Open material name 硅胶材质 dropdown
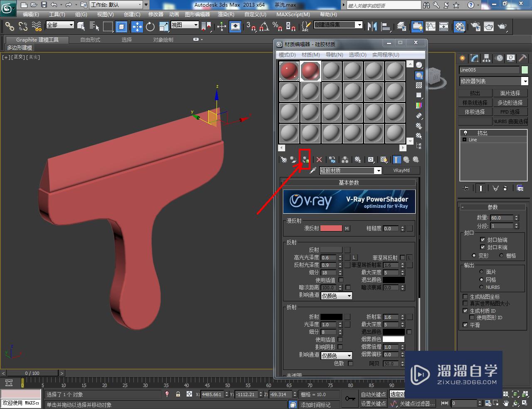 [x=351, y=171]
